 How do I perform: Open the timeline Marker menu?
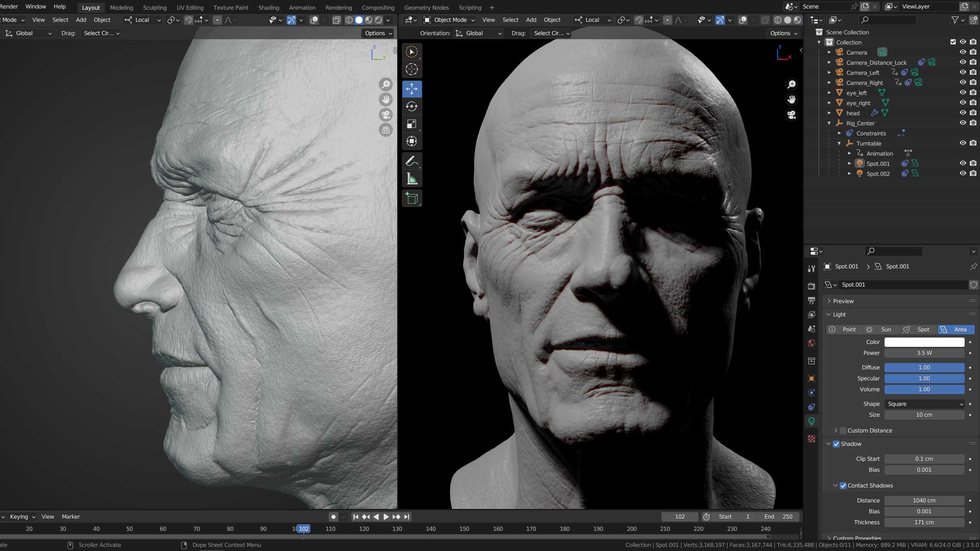[71, 517]
